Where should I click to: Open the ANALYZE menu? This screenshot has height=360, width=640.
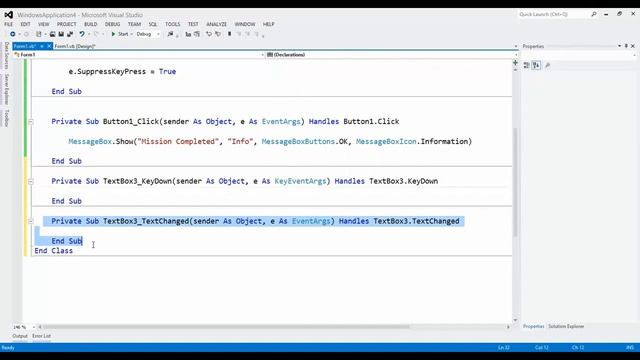216,24
